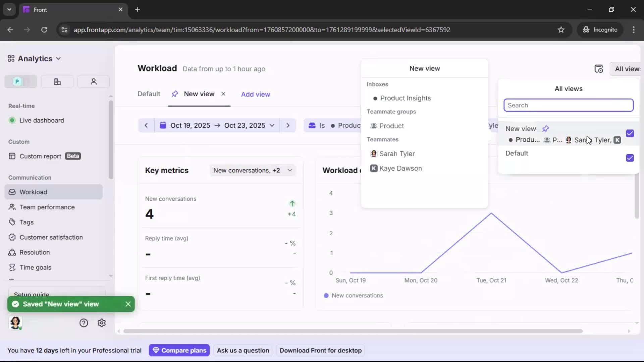Switch to the Default tab
644x362 pixels.
[149, 94]
